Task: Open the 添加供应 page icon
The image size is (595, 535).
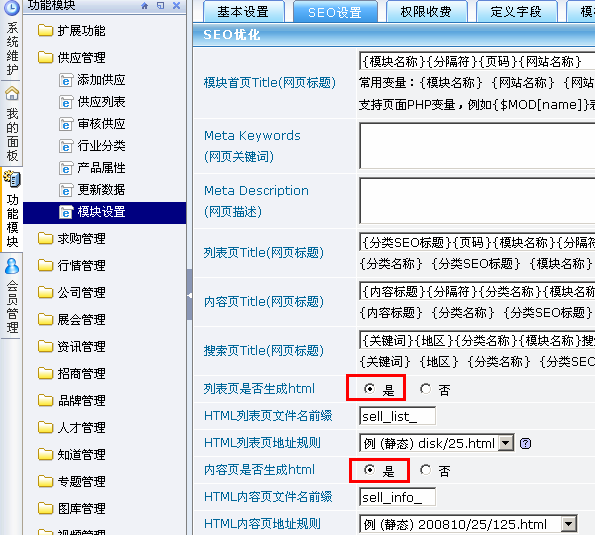Action: pos(66,80)
